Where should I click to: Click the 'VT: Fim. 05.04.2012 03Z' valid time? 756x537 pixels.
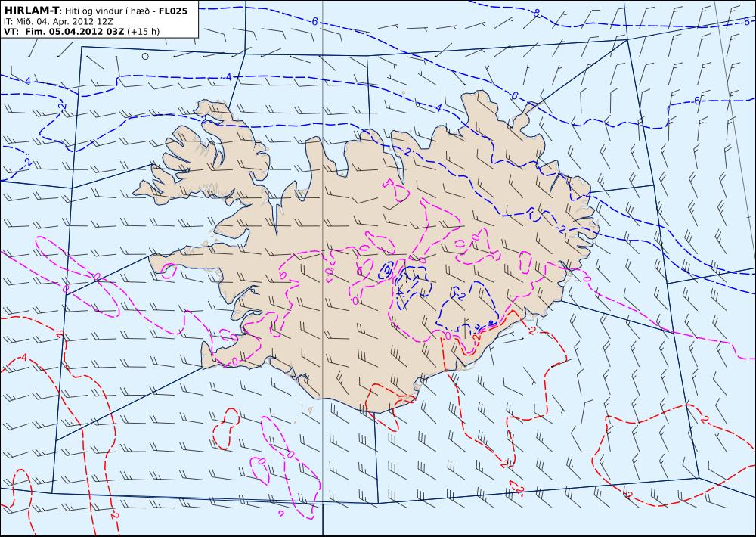click(x=64, y=32)
